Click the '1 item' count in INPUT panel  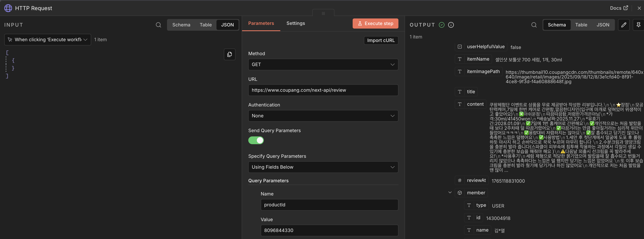(100, 40)
